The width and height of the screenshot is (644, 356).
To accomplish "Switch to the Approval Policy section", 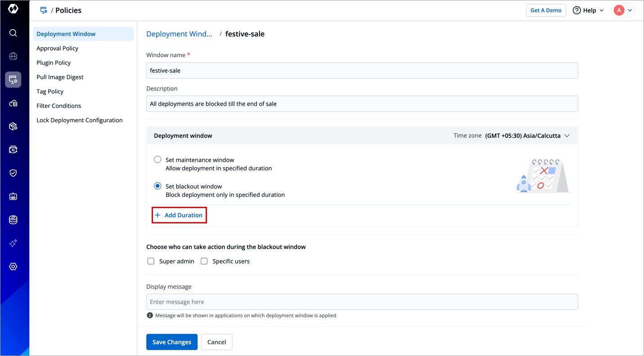I will coord(58,48).
